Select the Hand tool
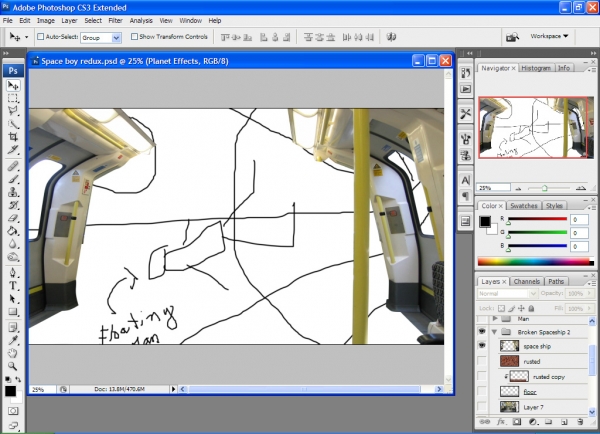This screenshot has height=434, width=600. click(13, 353)
